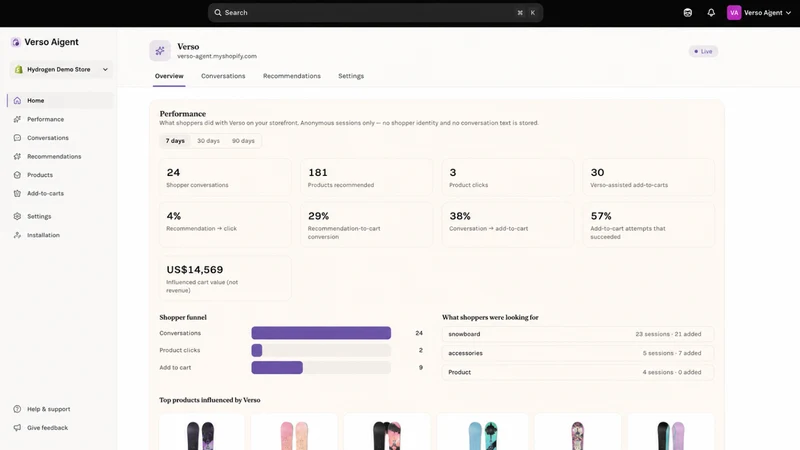Click the 4% Recommendation click card
The height and width of the screenshot is (450, 800).
[226, 225]
